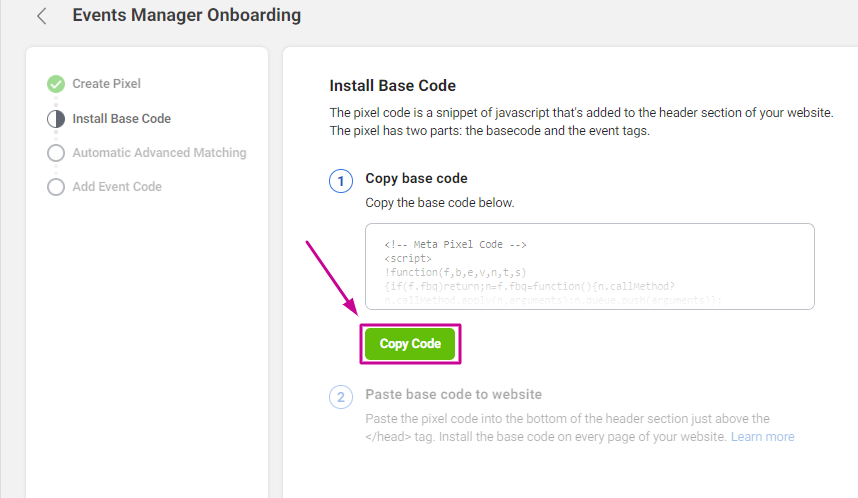
Task: Open the Automatic Advanced Matching step
Action: coord(159,153)
